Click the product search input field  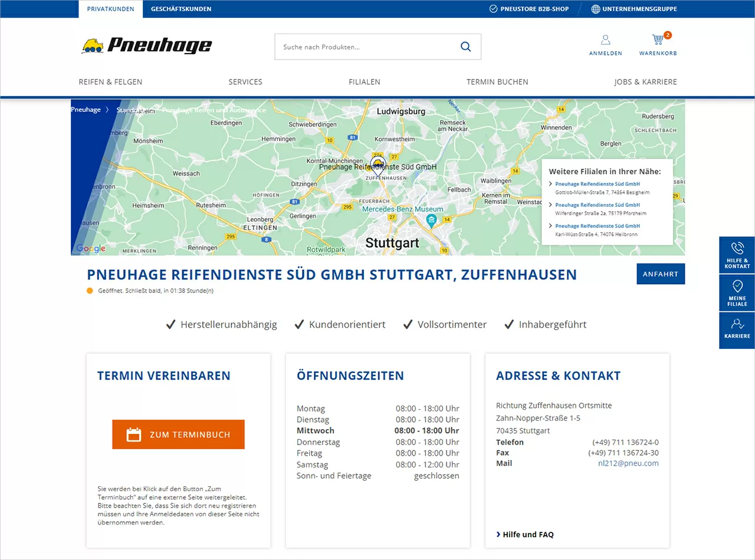click(354, 47)
